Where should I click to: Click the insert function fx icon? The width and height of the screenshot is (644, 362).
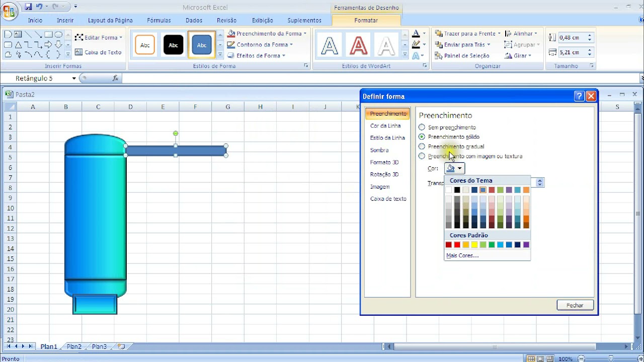pos(115,78)
